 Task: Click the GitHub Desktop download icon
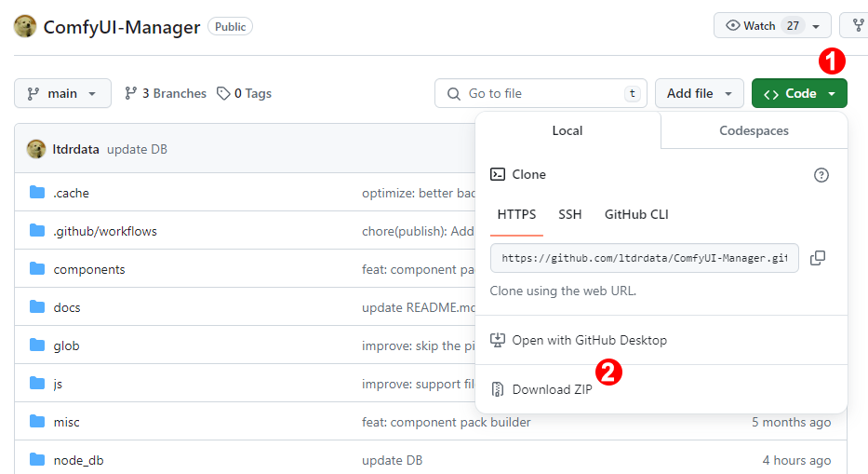tap(497, 340)
